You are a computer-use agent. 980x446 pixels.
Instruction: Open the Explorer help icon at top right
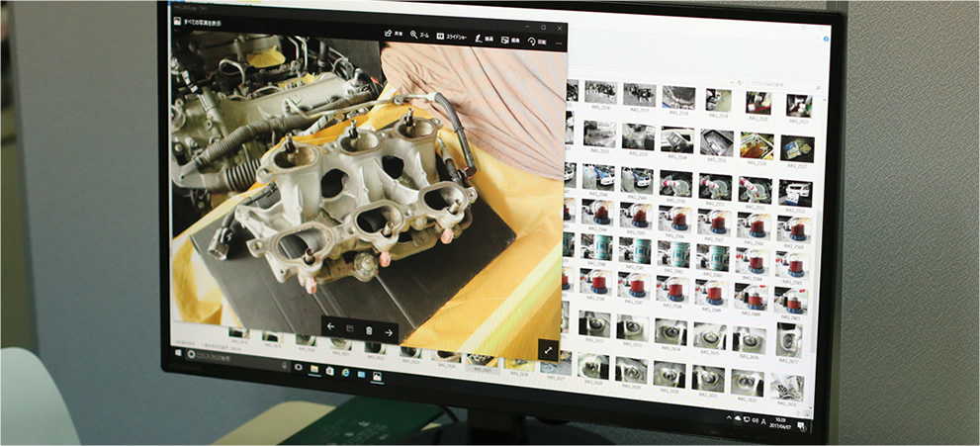click(x=826, y=39)
